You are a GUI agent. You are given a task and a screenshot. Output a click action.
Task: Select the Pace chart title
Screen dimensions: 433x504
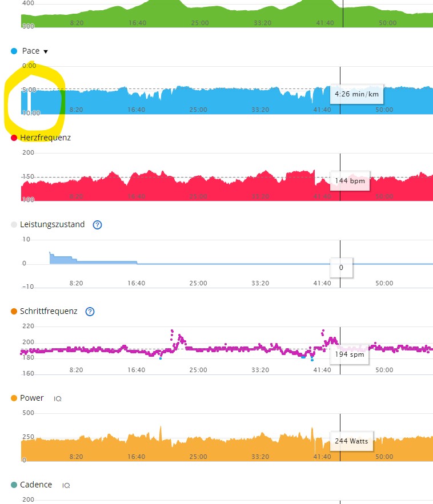tap(31, 51)
